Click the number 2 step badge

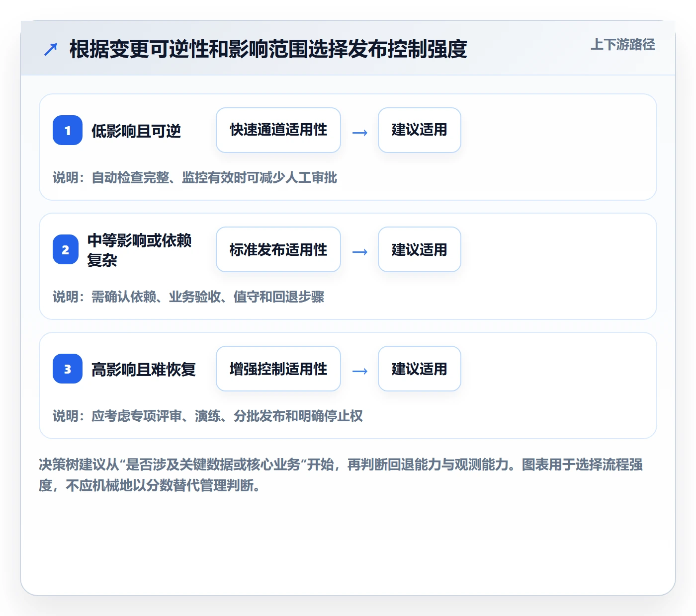(66, 249)
